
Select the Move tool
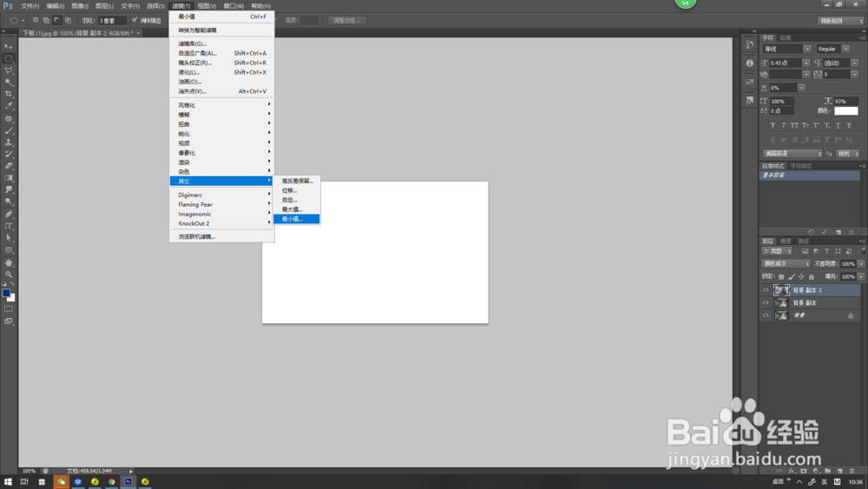tap(9, 47)
